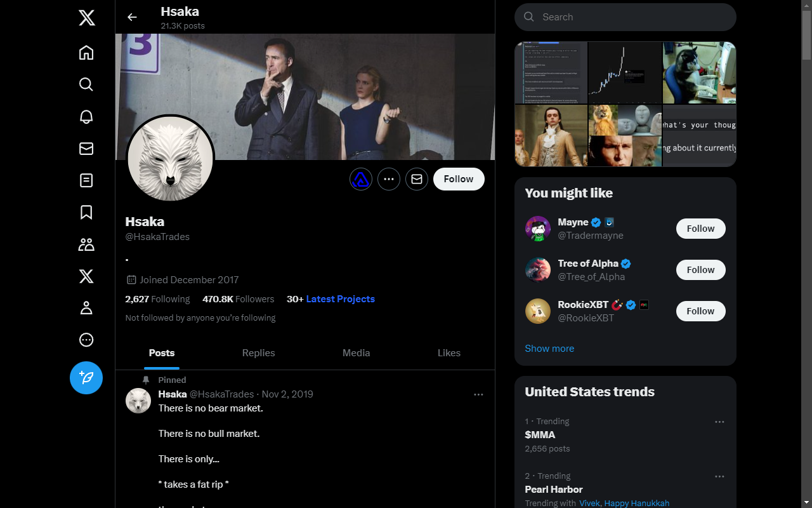Click Mayne's avatar in You might like
The height and width of the screenshot is (508, 812).
tap(538, 229)
